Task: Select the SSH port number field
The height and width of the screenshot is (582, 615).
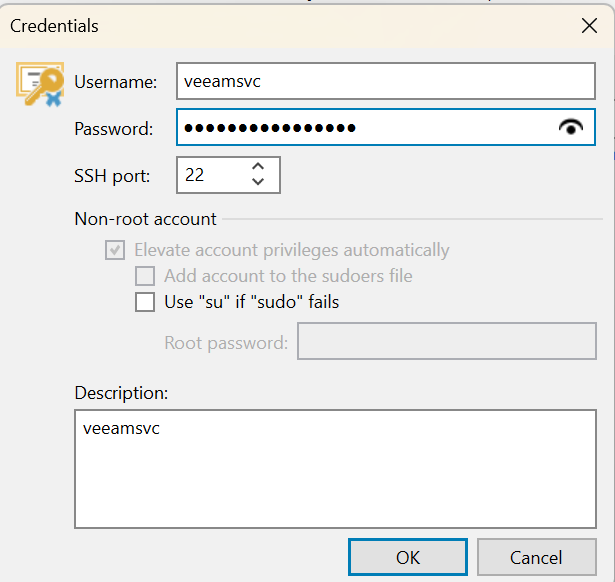Action: click(228, 175)
